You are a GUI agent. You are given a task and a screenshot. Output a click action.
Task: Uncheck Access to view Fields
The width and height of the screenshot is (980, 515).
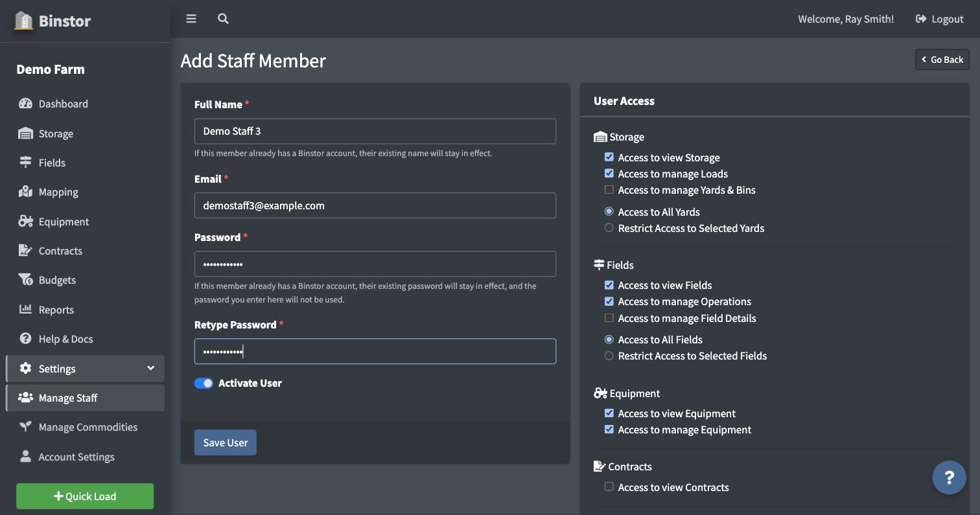[609, 285]
